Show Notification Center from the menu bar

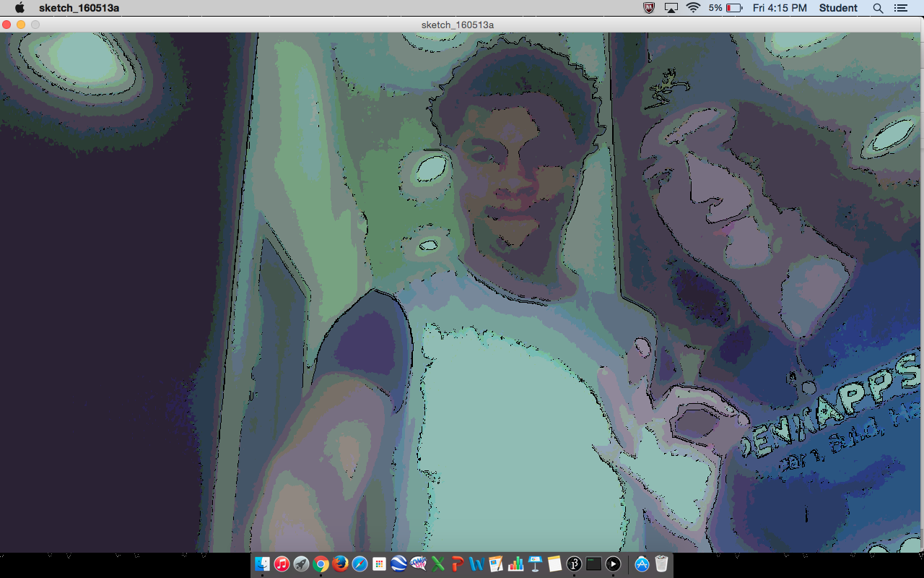click(900, 8)
